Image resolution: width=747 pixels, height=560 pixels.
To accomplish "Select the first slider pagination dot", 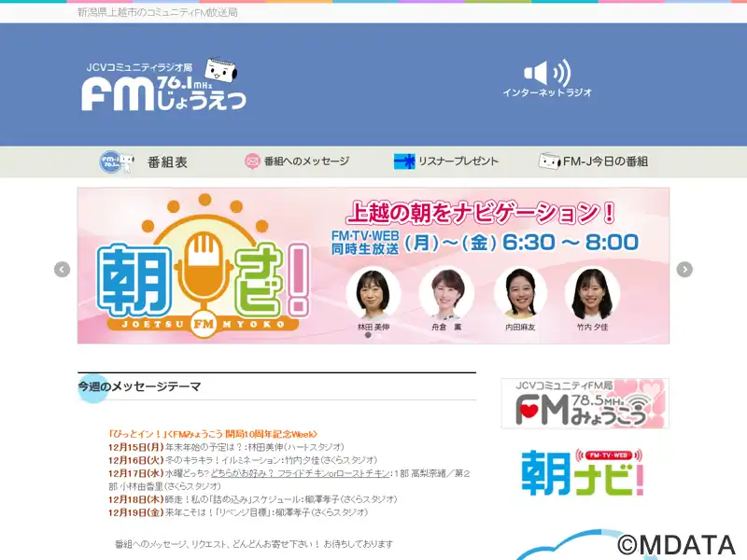I will (368, 335).
